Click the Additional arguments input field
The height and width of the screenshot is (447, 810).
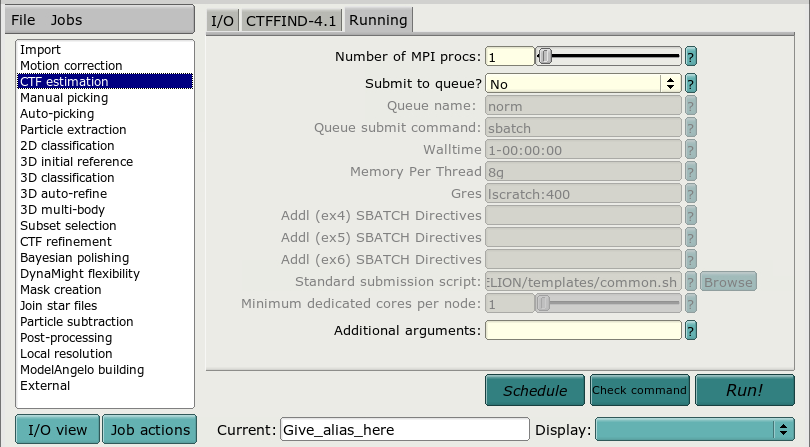tap(583, 330)
